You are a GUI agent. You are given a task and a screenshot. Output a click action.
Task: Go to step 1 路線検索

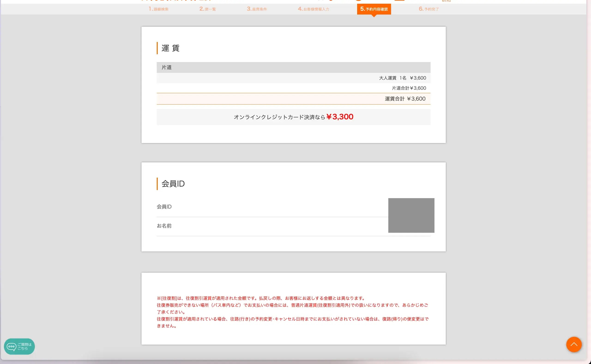pos(159,9)
